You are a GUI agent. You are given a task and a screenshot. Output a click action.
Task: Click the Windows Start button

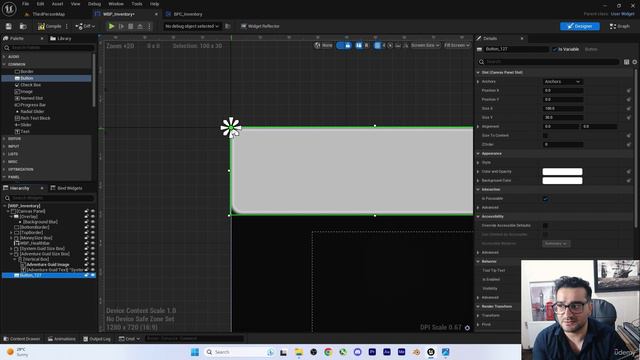click(195, 352)
